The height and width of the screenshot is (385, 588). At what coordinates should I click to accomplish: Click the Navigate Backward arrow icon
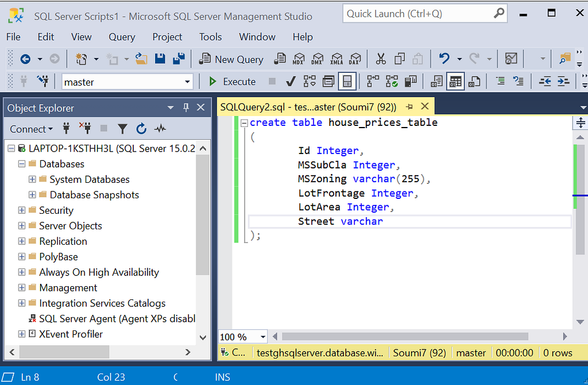(x=25, y=59)
